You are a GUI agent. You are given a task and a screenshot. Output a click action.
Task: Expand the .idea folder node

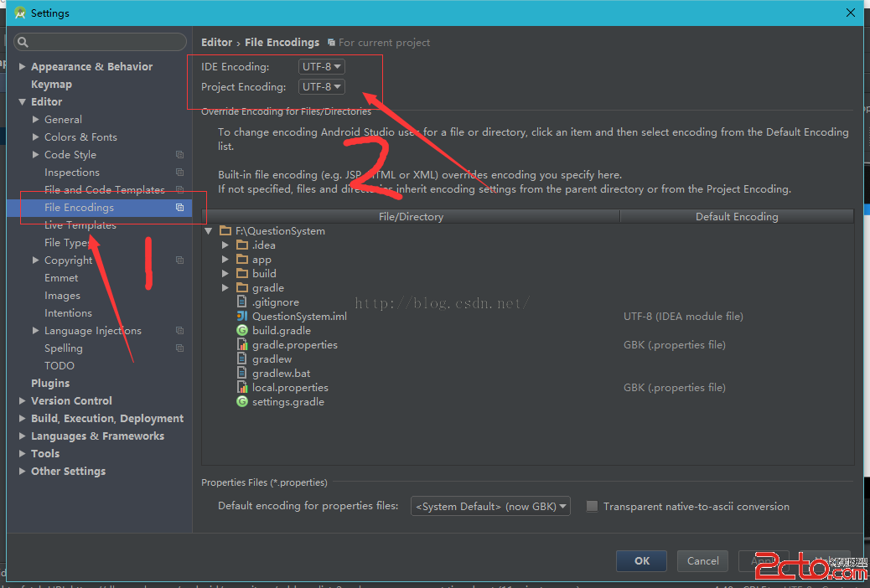coord(225,245)
